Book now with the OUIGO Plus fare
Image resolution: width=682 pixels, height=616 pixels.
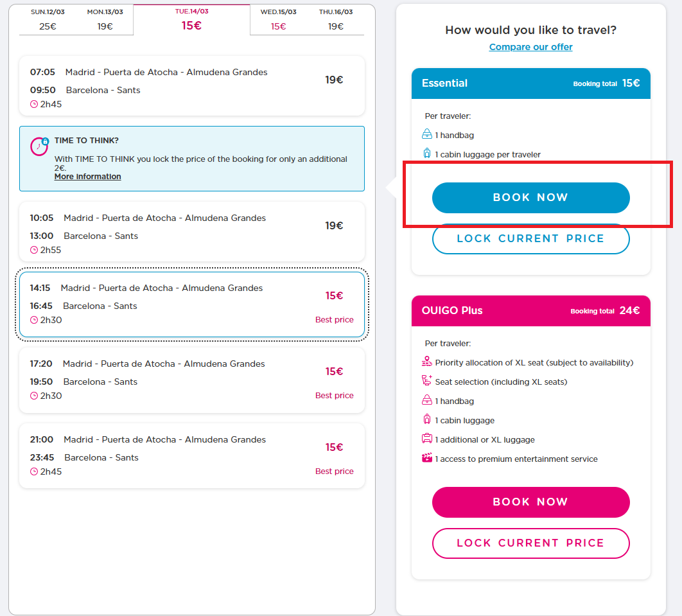tap(530, 502)
